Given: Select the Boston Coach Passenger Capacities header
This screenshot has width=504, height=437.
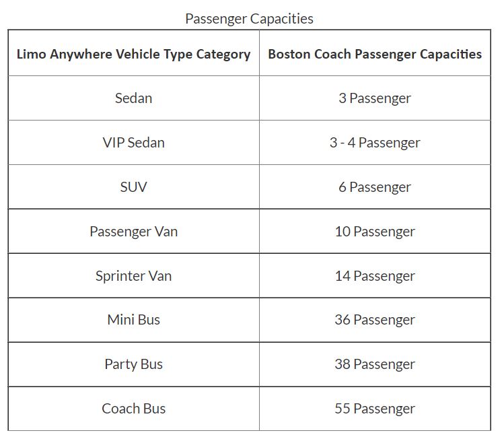Looking at the screenshot, I should (x=375, y=54).
